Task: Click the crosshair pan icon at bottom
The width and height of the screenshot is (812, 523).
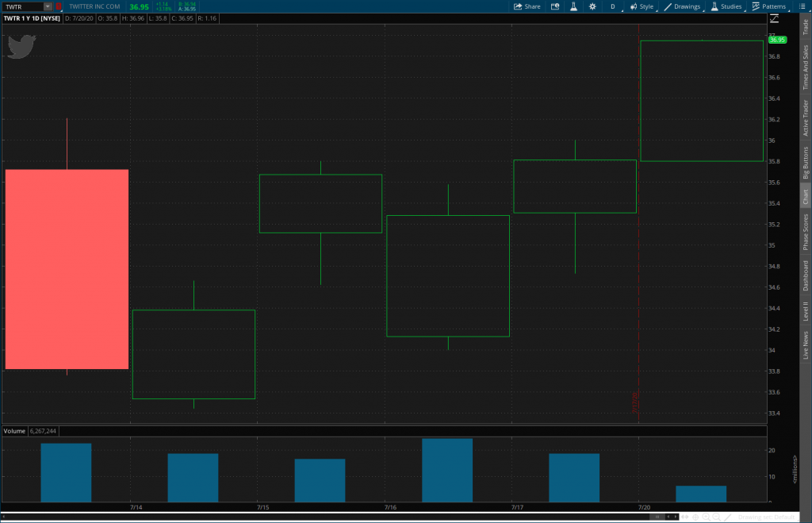Action: pos(695,517)
